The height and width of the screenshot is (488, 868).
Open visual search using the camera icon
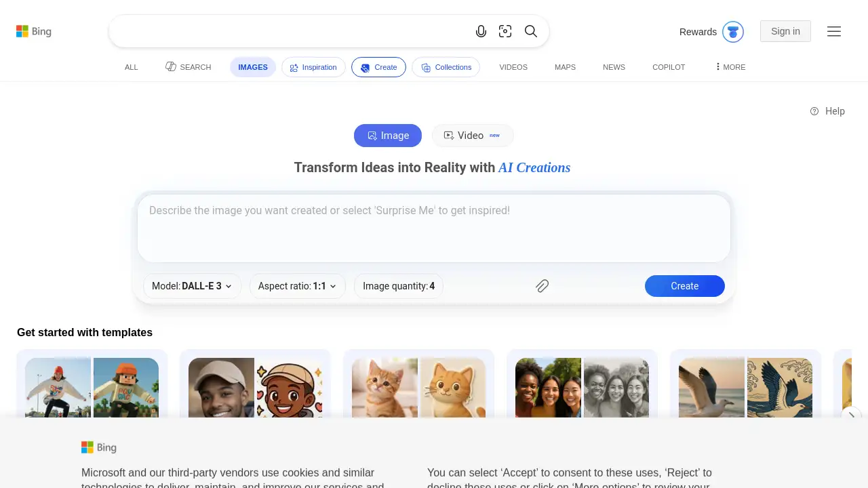point(505,31)
